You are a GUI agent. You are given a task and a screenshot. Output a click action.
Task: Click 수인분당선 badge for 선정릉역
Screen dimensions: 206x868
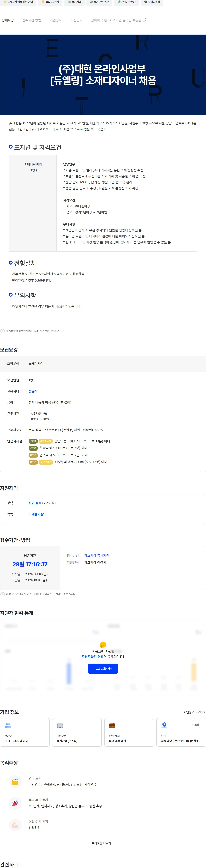(45, 462)
